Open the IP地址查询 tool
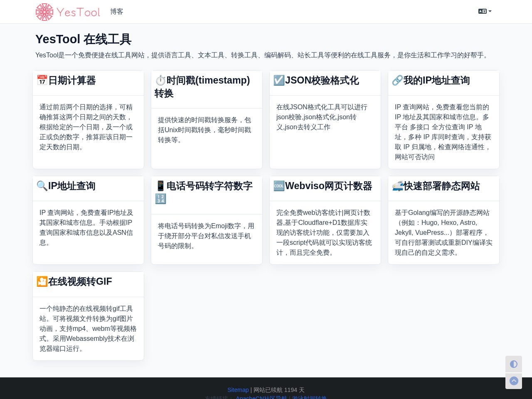 point(71,186)
